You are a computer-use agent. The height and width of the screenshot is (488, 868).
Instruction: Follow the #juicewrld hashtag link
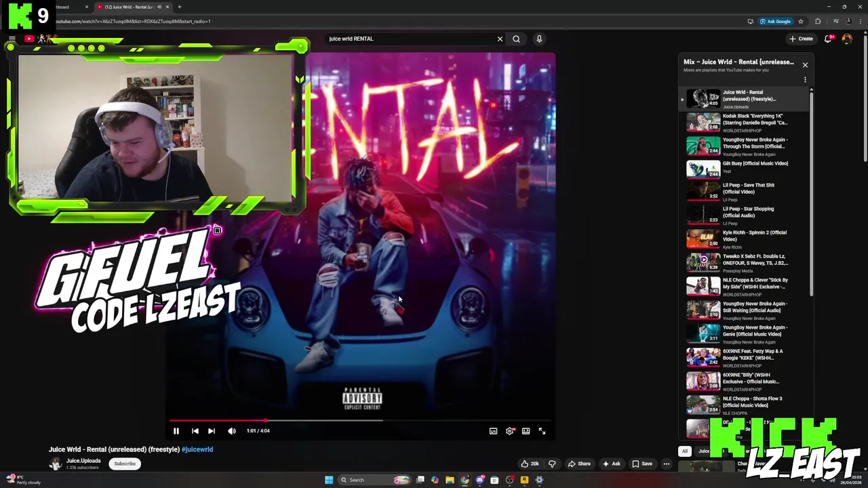(197, 449)
